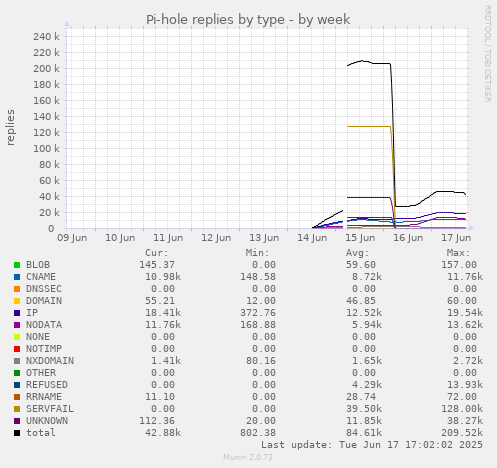Viewport: 497px width, 468px height.
Task: Click the UNKNOWN max value 38.27k
Action: 465,421
